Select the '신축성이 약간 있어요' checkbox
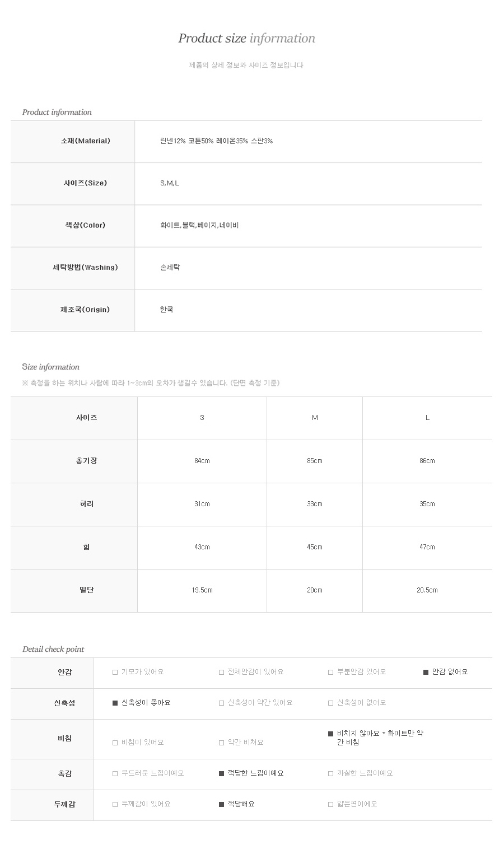This screenshot has width=504, height=868. (221, 703)
